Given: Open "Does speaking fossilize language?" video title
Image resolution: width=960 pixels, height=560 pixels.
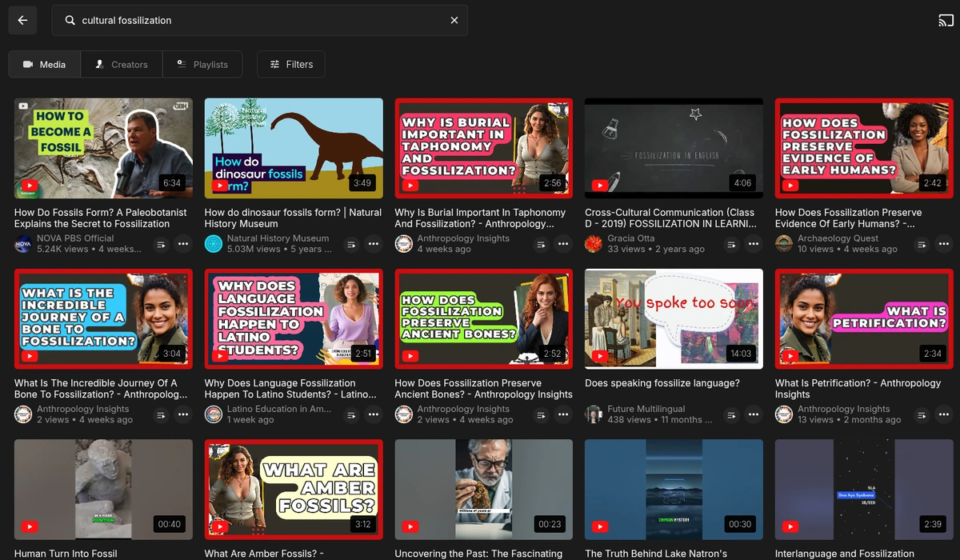Looking at the screenshot, I should click(x=662, y=383).
